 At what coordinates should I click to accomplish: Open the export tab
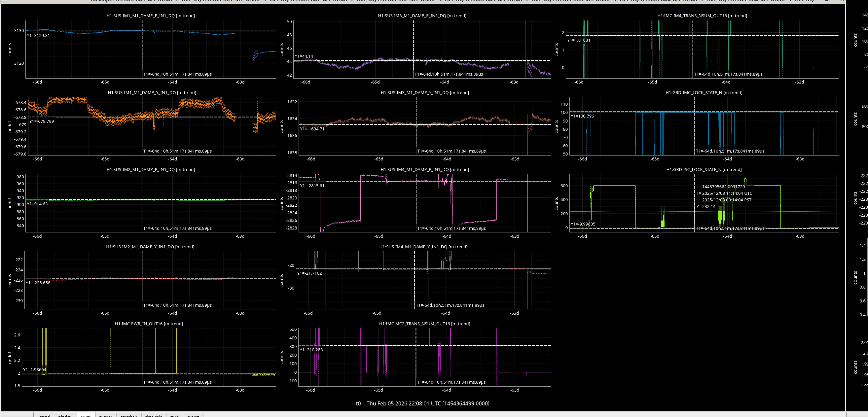tap(193, 415)
